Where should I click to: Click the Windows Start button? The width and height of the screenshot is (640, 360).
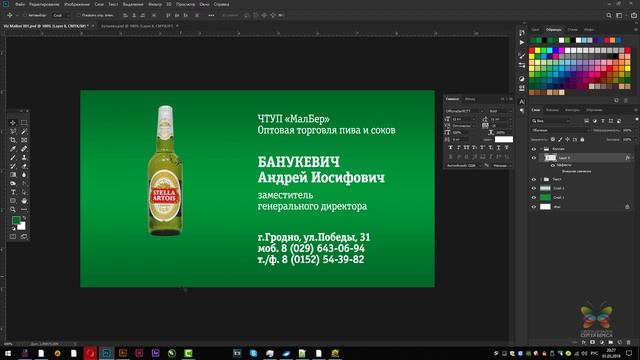pos(8,353)
